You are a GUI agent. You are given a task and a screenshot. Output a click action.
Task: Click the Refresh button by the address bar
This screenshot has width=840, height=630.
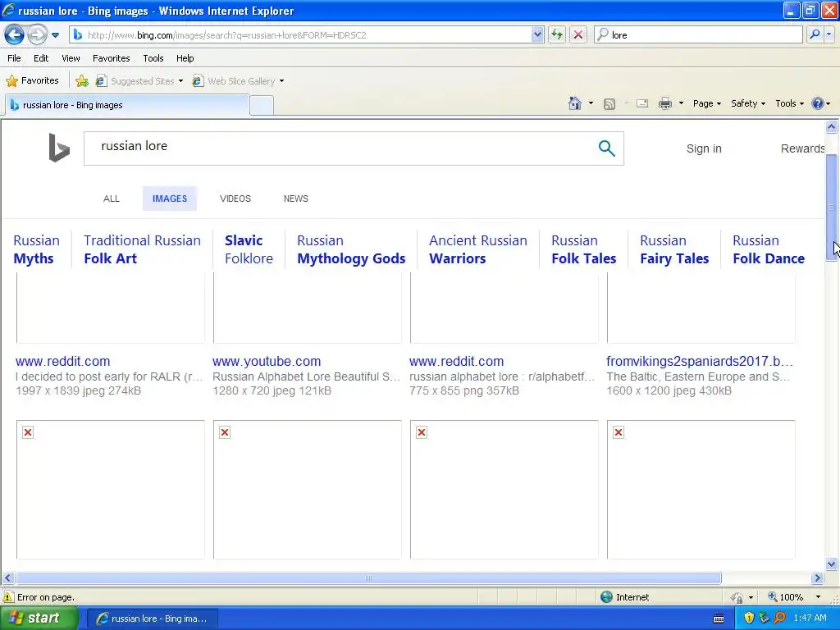click(x=557, y=34)
